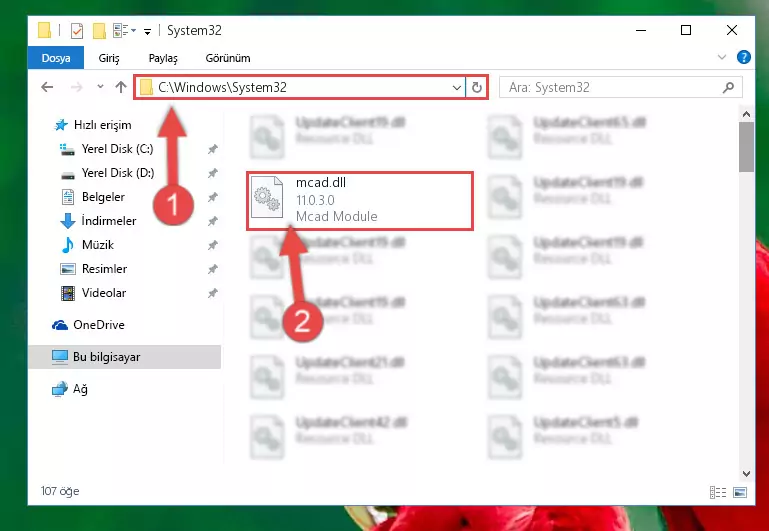769x531 pixels.
Task: Click the scroll up arrow of the file list
Action: (x=746, y=114)
